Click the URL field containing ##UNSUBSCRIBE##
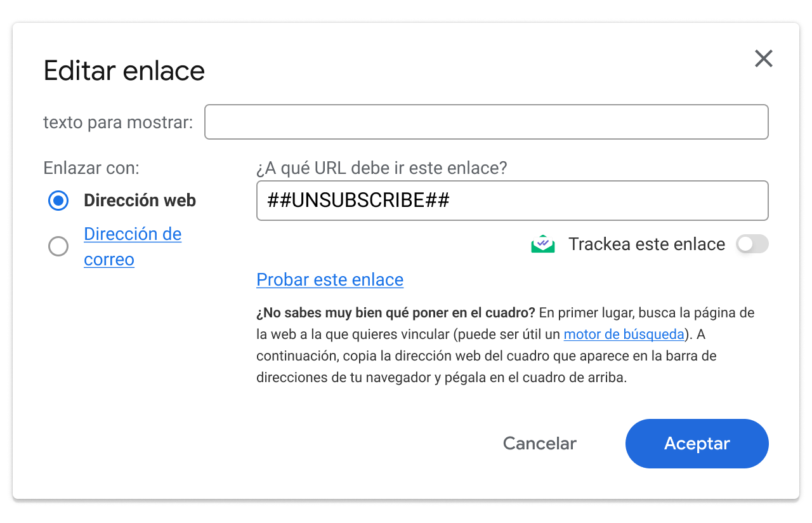This screenshot has height=523, width=812. click(511, 201)
